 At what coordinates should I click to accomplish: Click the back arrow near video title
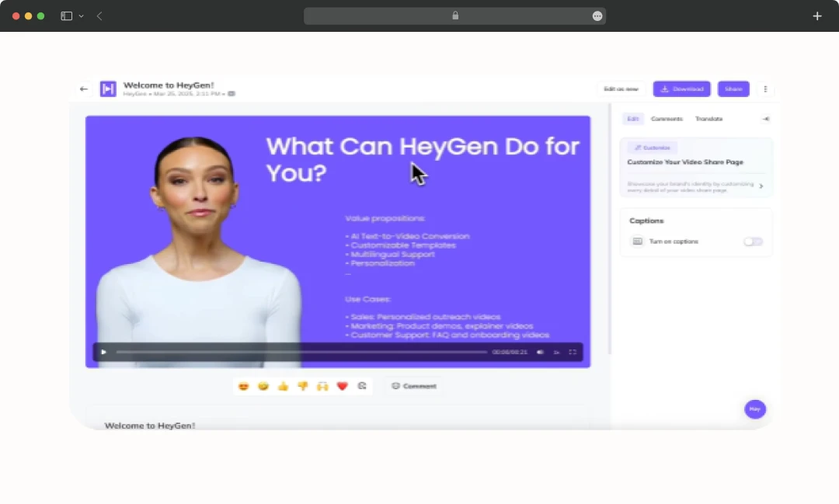pyautogui.click(x=83, y=89)
